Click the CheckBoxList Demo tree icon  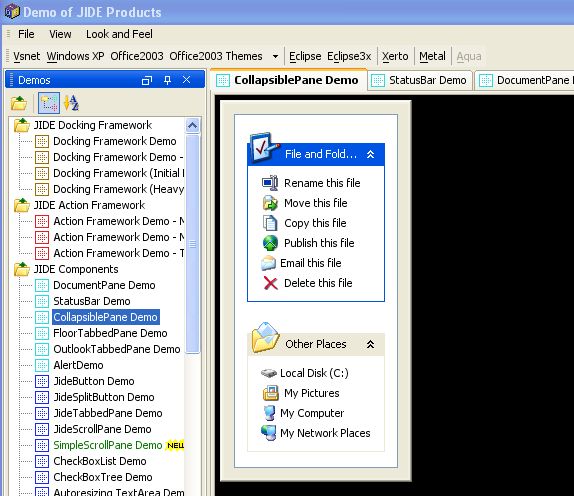point(42,461)
